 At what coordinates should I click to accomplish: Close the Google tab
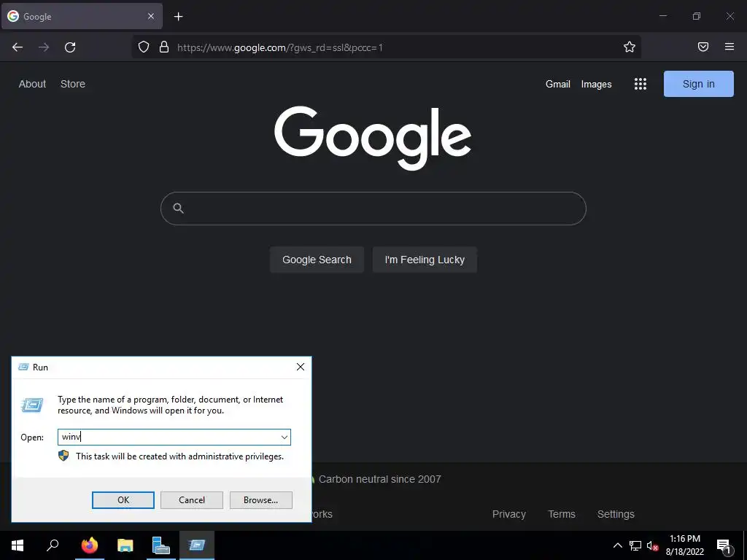click(x=151, y=16)
